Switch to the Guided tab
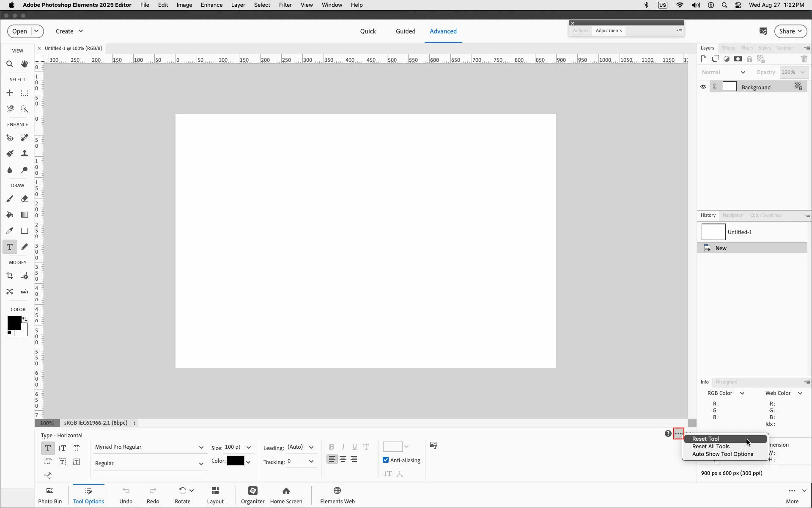The width and height of the screenshot is (812, 508). point(405,31)
